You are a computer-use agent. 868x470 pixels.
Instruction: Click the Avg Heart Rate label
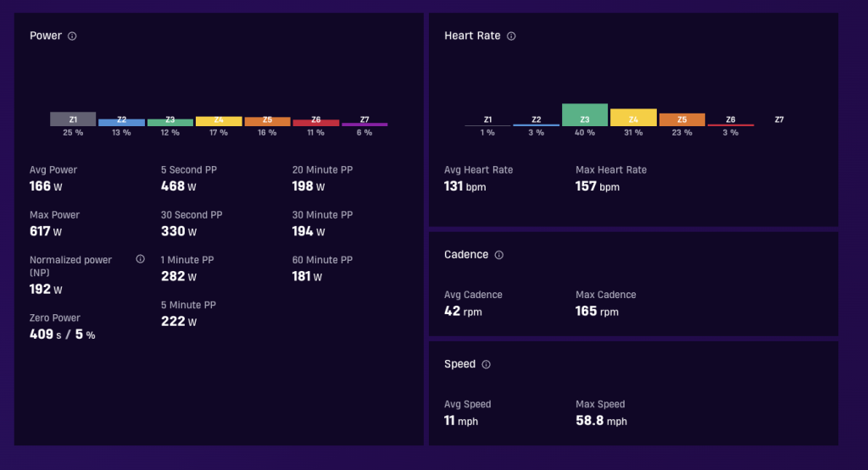[478, 169]
